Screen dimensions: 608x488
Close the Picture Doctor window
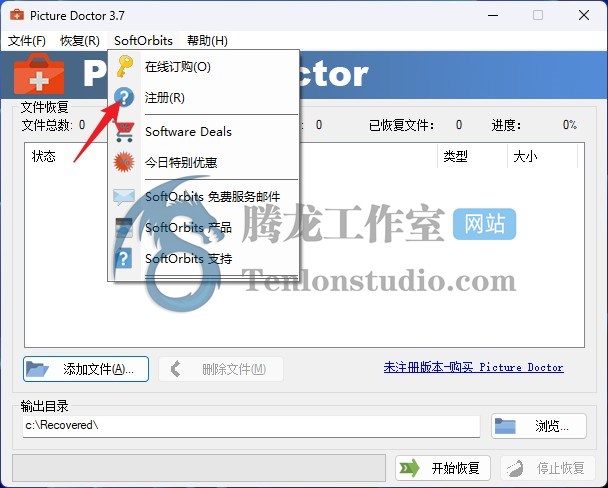pyautogui.click(x=584, y=16)
